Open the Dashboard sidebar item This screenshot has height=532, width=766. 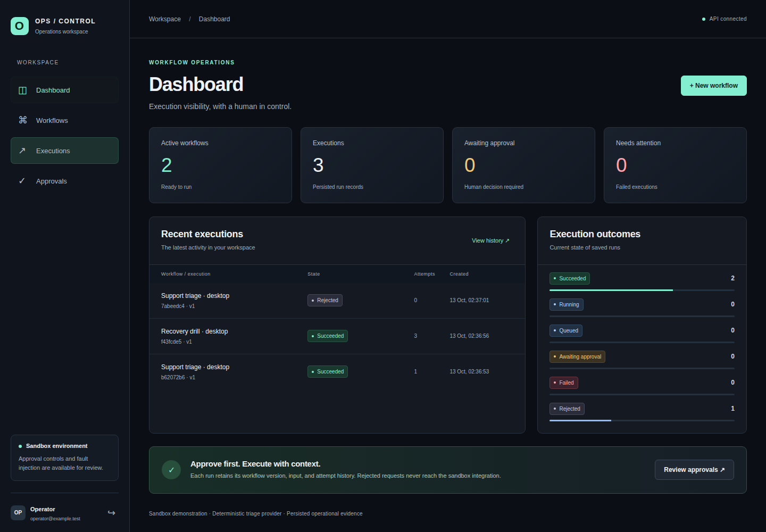tap(64, 90)
